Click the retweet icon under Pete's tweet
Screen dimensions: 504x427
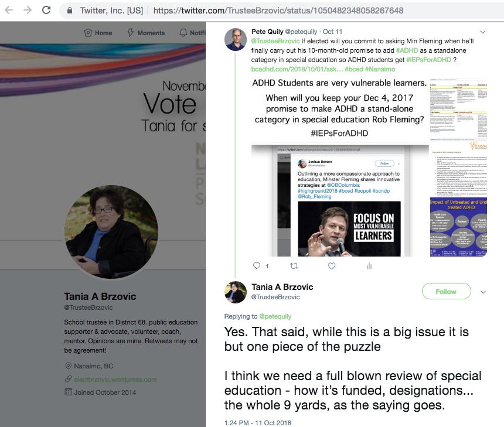294,266
